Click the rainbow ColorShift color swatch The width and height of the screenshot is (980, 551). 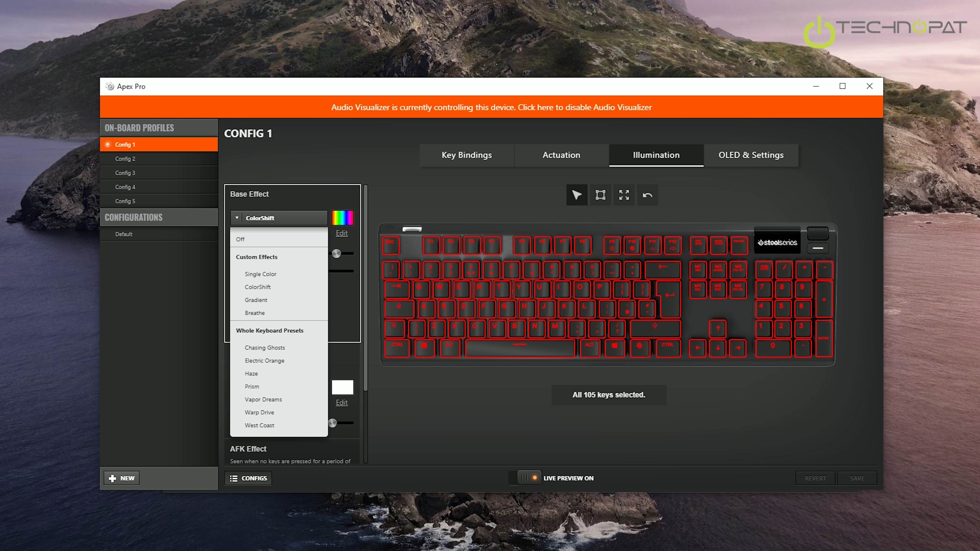point(342,218)
